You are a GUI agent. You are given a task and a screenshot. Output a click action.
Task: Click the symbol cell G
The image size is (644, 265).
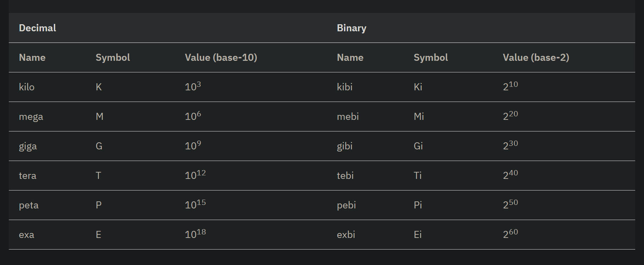(x=99, y=146)
